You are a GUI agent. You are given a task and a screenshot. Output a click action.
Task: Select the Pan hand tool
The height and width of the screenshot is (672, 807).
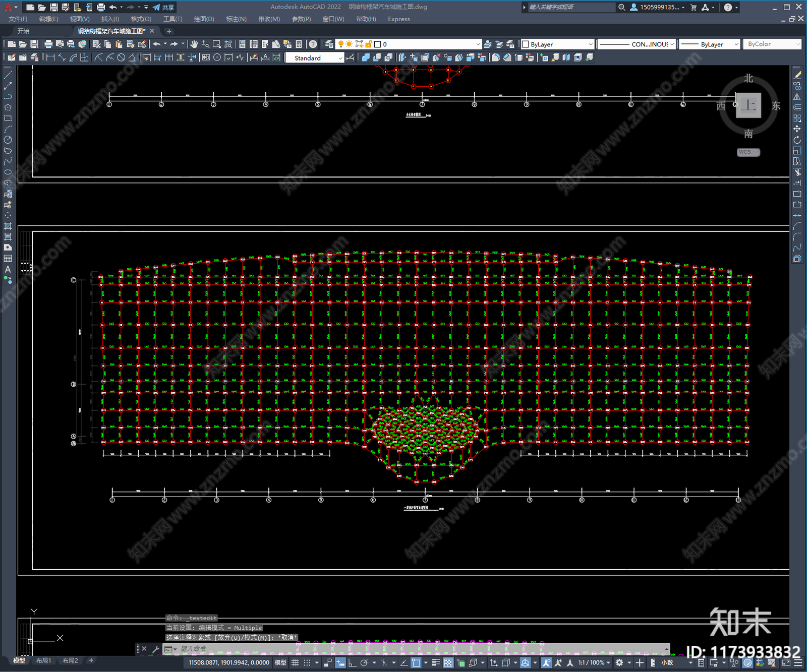point(194,44)
